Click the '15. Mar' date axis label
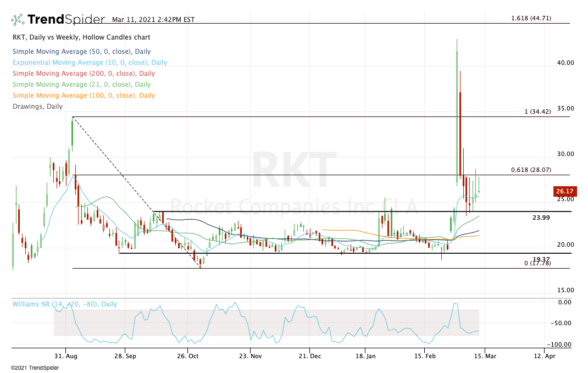The width and height of the screenshot is (588, 373). [x=485, y=356]
